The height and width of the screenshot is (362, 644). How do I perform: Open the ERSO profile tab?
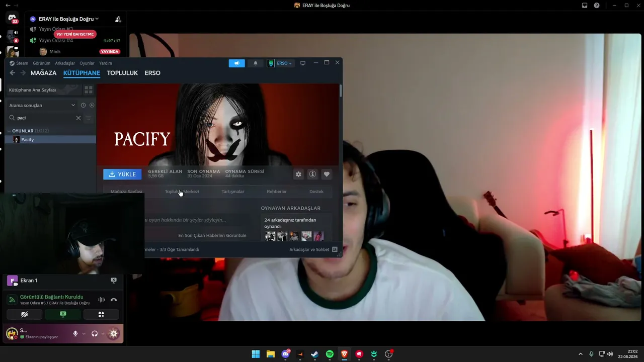tap(152, 73)
